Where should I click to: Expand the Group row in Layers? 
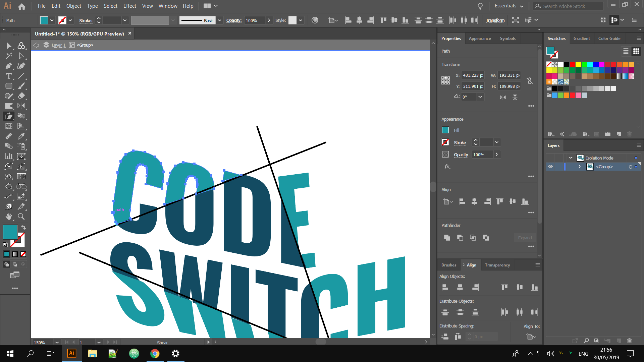(x=580, y=167)
